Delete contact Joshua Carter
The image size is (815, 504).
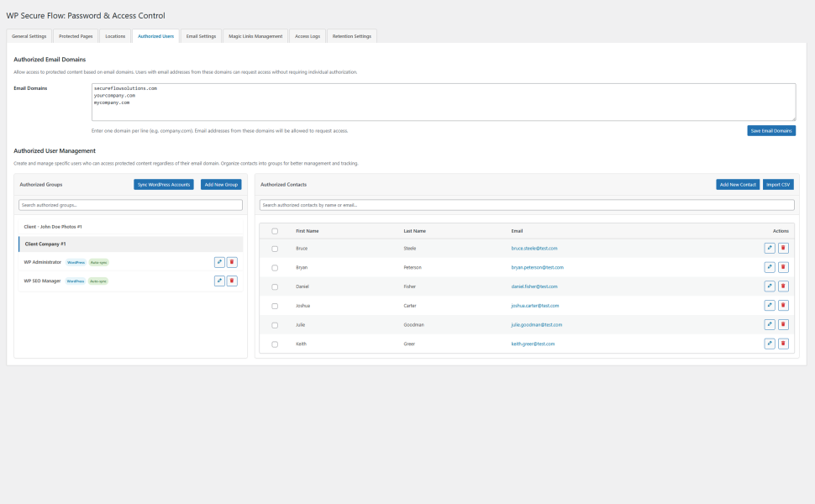click(x=783, y=306)
